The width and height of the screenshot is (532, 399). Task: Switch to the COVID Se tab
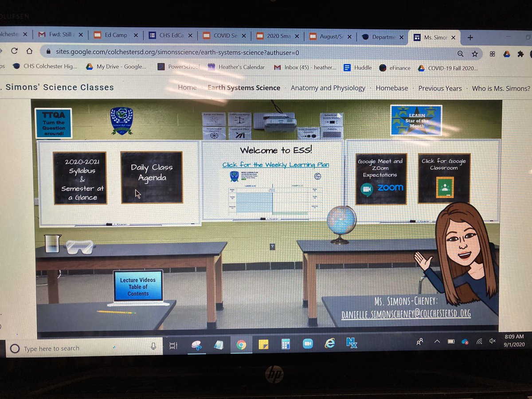click(226, 35)
